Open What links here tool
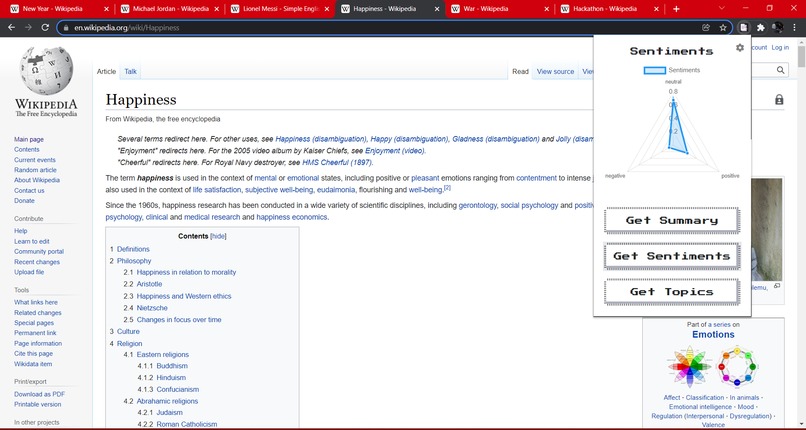The width and height of the screenshot is (806, 430). pos(36,302)
